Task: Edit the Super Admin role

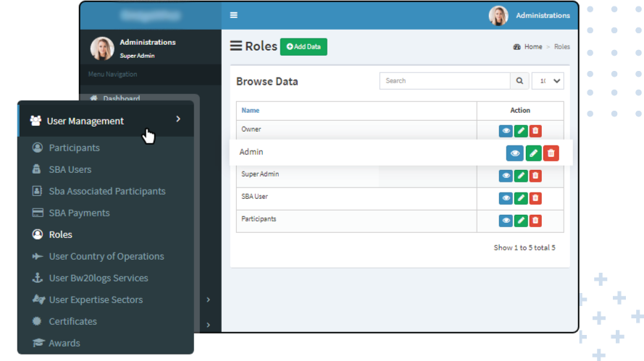Action: 521,176
